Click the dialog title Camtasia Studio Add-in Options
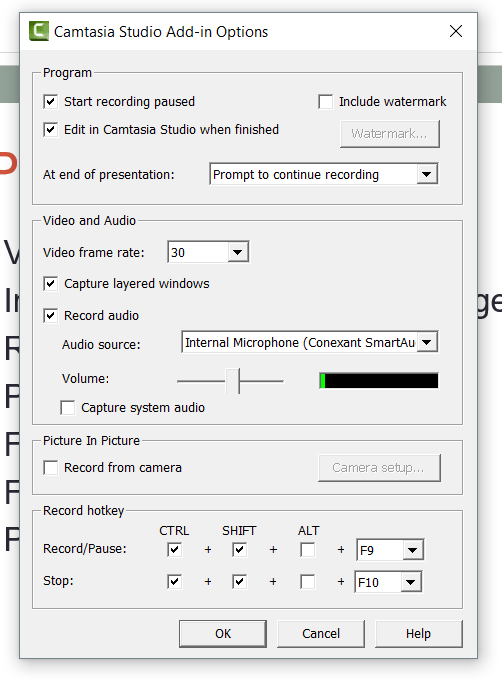Viewport: 502px width, 684px height. 161,32
